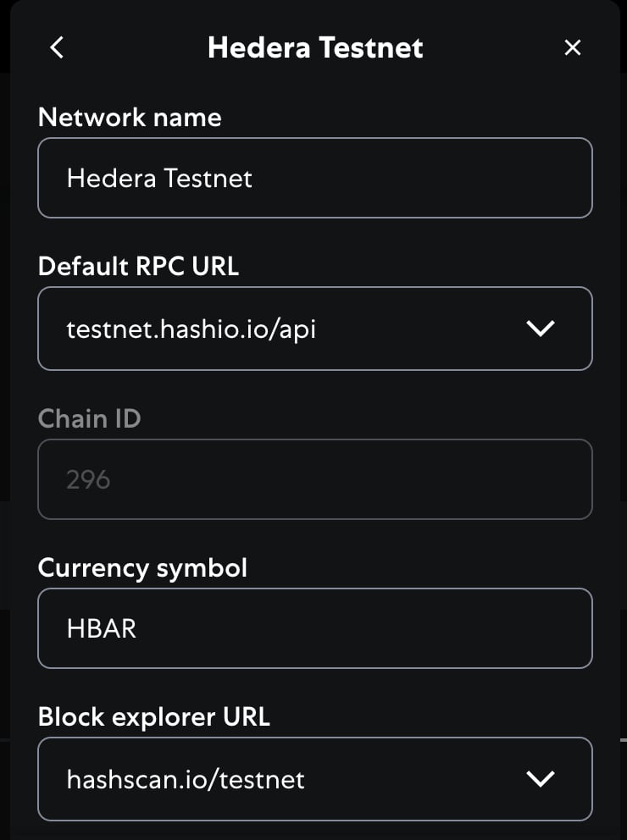
Task: Place cursor in the HBAR text
Action: pyautogui.click(x=102, y=628)
